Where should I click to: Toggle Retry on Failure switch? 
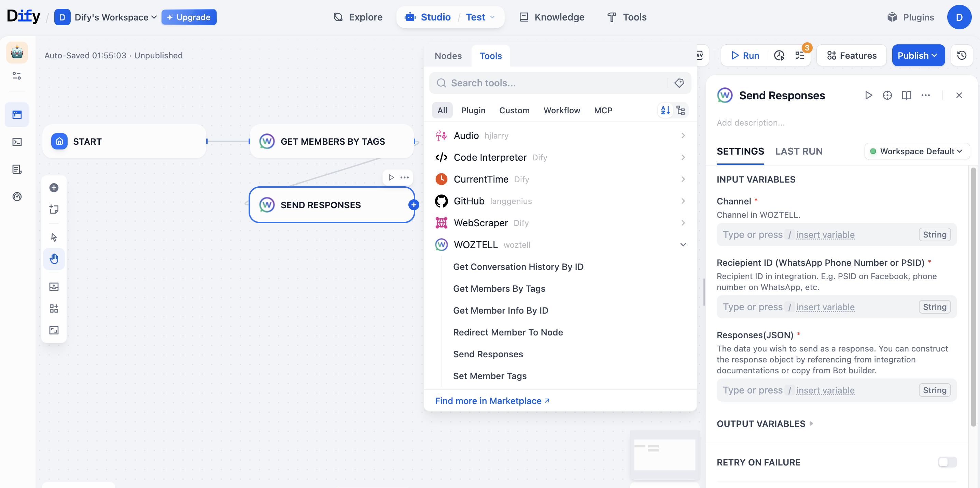[947, 462]
